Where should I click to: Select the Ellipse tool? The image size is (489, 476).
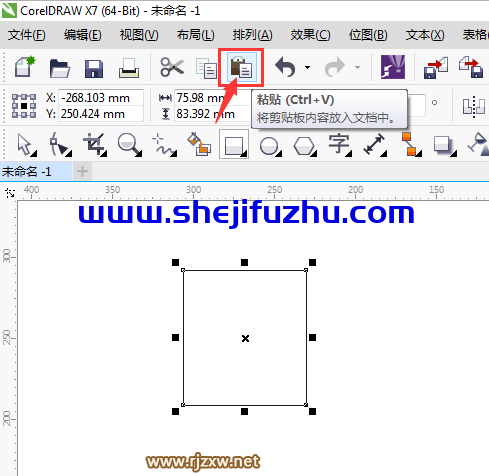tap(270, 146)
